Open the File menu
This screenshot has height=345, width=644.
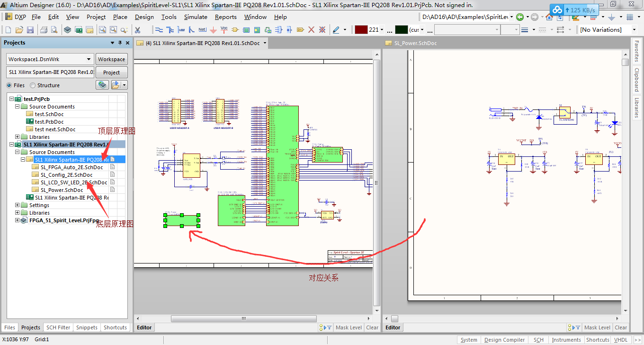[x=36, y=17]
